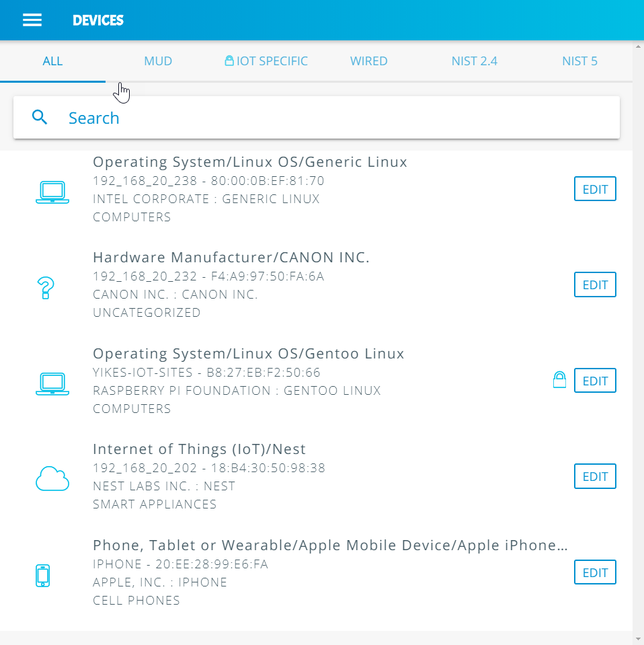
Task: Click 'IPHONE - 20:EE:28:99:E6:FA' text
Action: coord(181,564)
